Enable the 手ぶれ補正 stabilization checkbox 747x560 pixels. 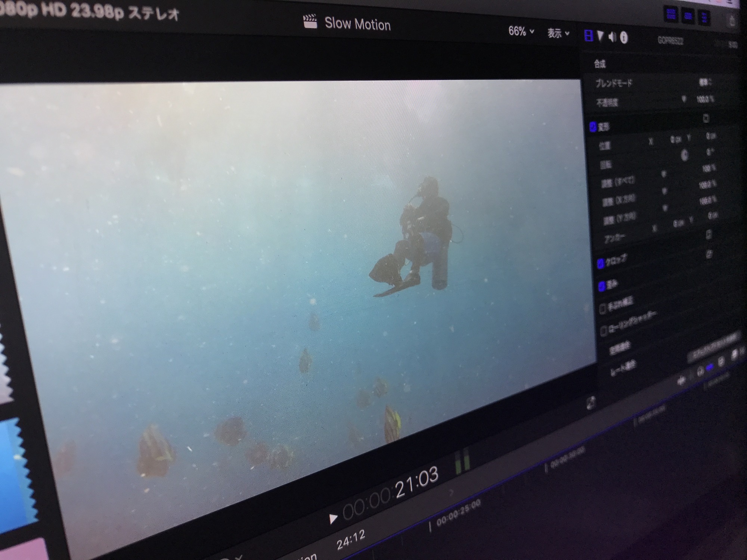coord(602,309)
